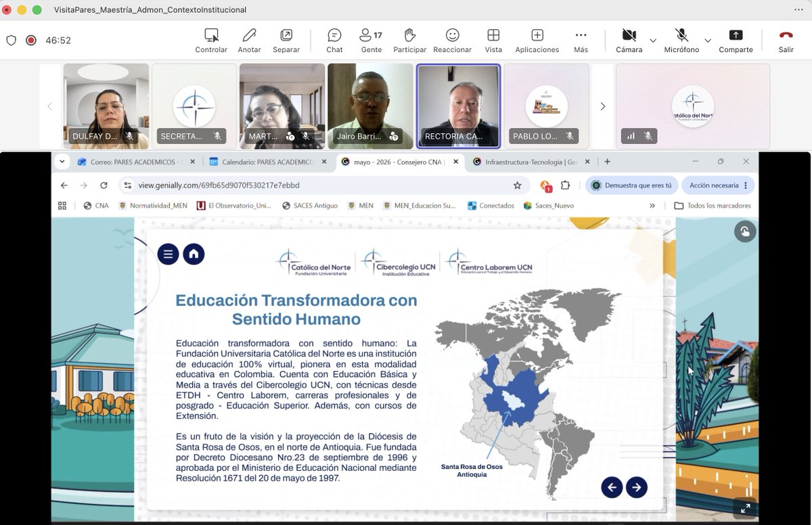Unmute the Micrófono
This screenshot has width=812, height=525.
[x=681, y=41]
